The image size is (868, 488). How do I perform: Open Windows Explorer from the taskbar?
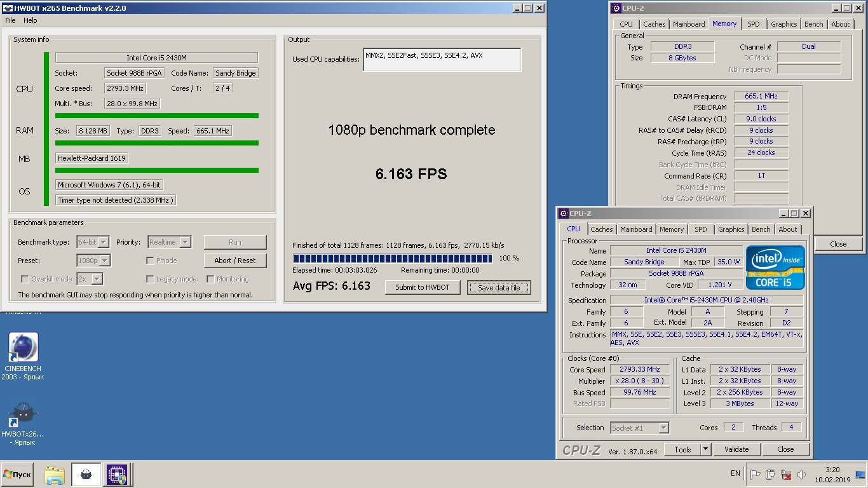point(55,475)
